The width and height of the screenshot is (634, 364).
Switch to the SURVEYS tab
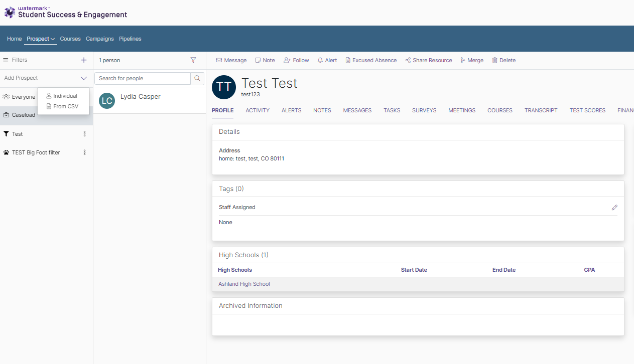point(424,110)
